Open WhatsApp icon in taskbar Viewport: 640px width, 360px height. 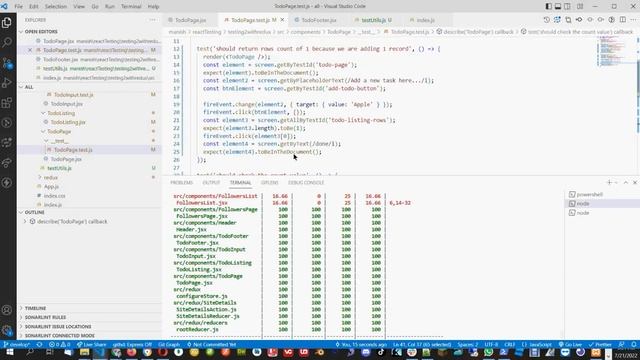(x=488, y=353)
